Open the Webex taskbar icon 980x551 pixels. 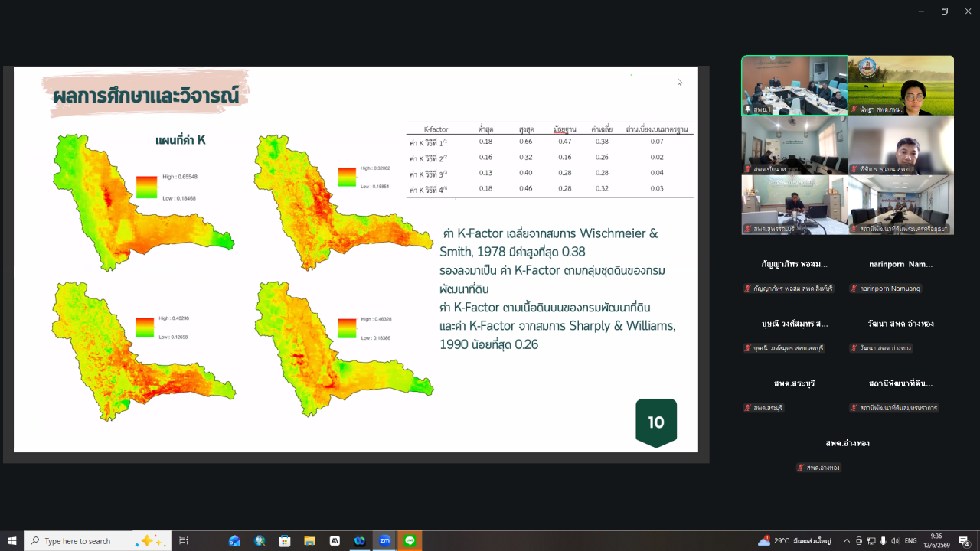tap(360, 540)
